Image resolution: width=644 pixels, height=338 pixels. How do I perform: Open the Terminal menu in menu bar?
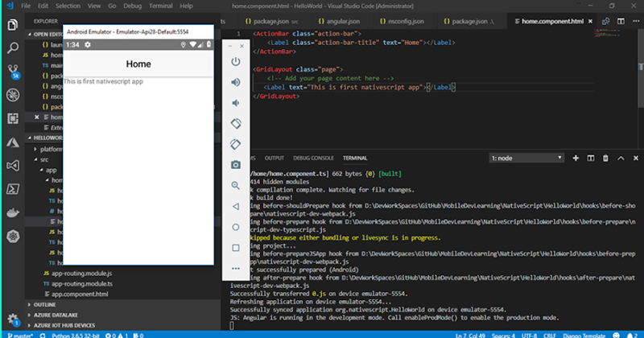point(160,6)
